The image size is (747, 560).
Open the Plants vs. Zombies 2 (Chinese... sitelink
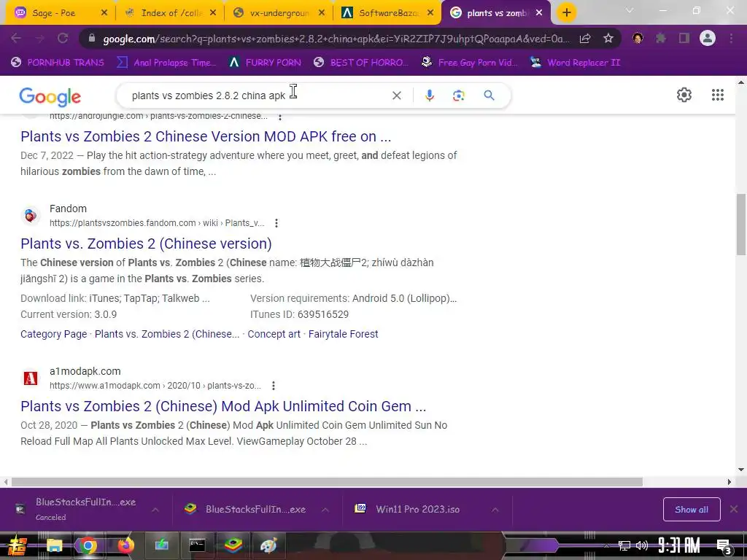167,334
